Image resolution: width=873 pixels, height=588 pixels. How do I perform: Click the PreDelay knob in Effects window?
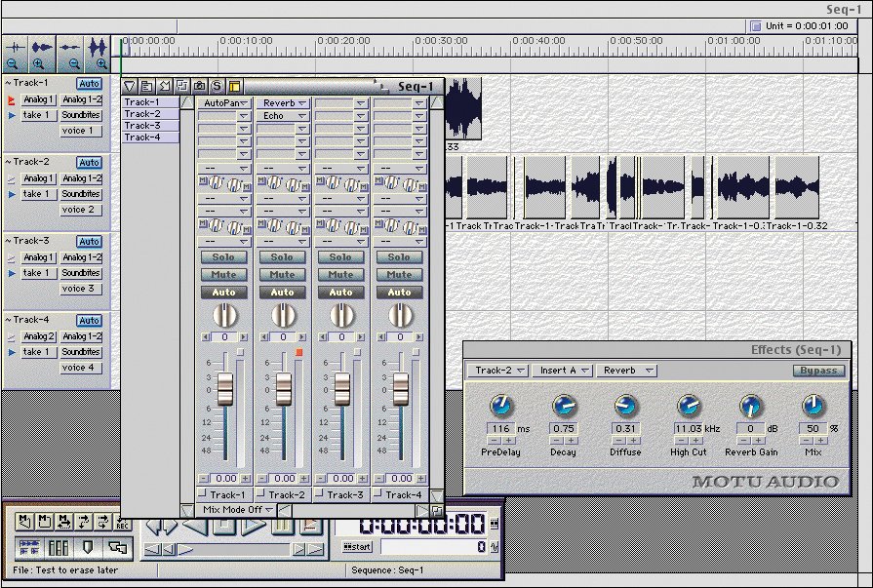click(x=501, y=406)
